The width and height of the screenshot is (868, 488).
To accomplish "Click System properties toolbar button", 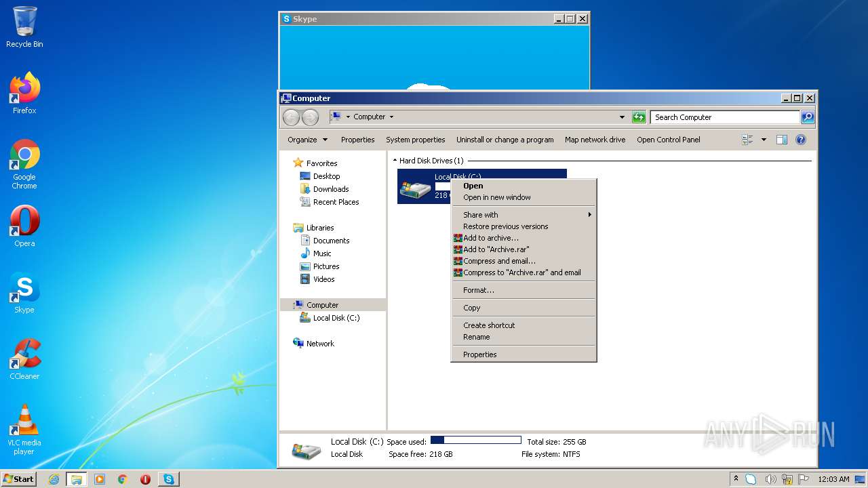I will point(416,140).
